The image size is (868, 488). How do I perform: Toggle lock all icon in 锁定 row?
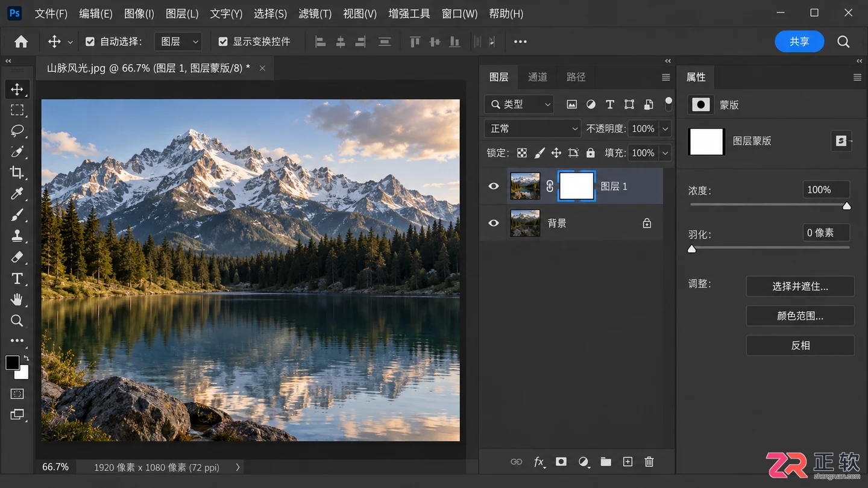(591, 153)
